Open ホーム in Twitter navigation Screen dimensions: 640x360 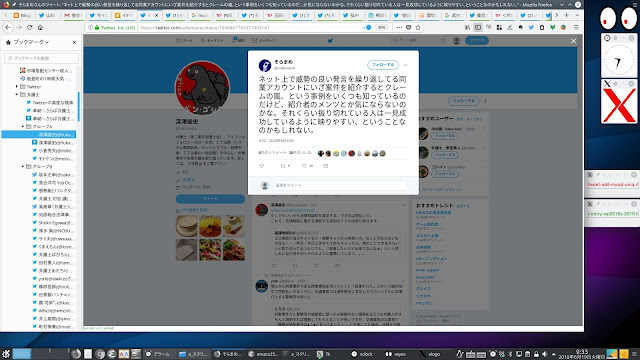[x=184, y=40]
